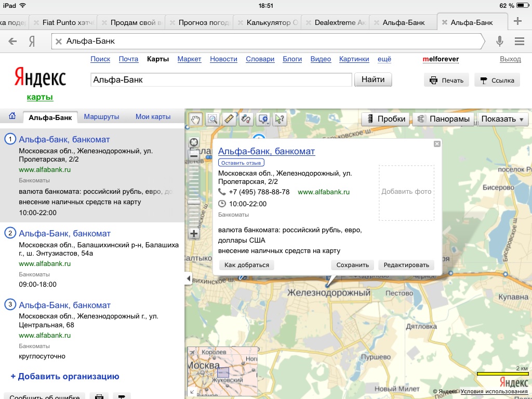The height and width of the screenshot is (399, 532).
Task: Click the Добавить фото placeholder
Action: pyautogui.click(x=406, y=193)
